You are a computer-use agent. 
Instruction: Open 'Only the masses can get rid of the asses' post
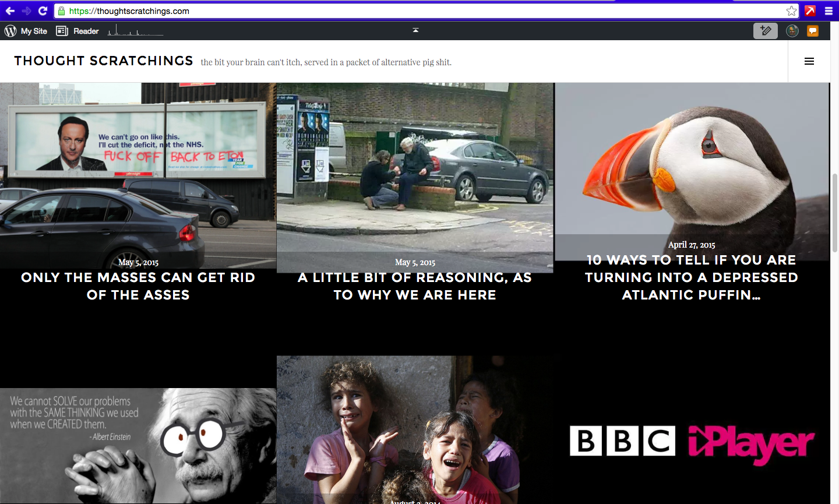click(138, 286)
